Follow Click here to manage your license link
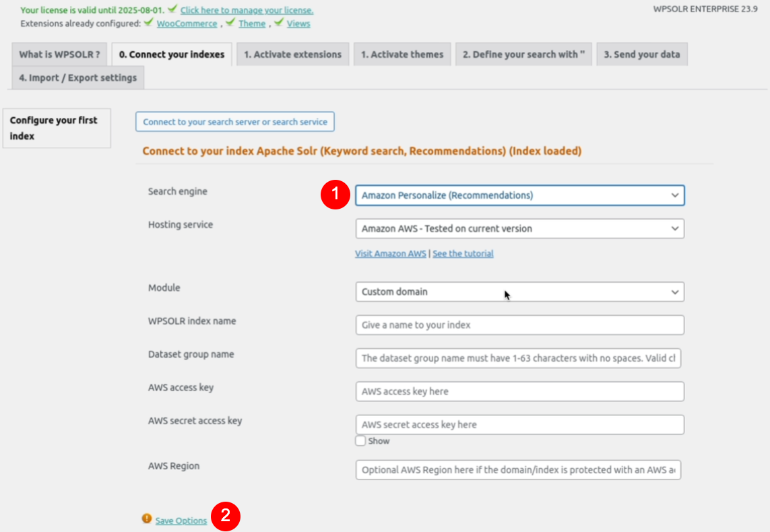Screen dimensions: 770x532 tap(247, 10)
